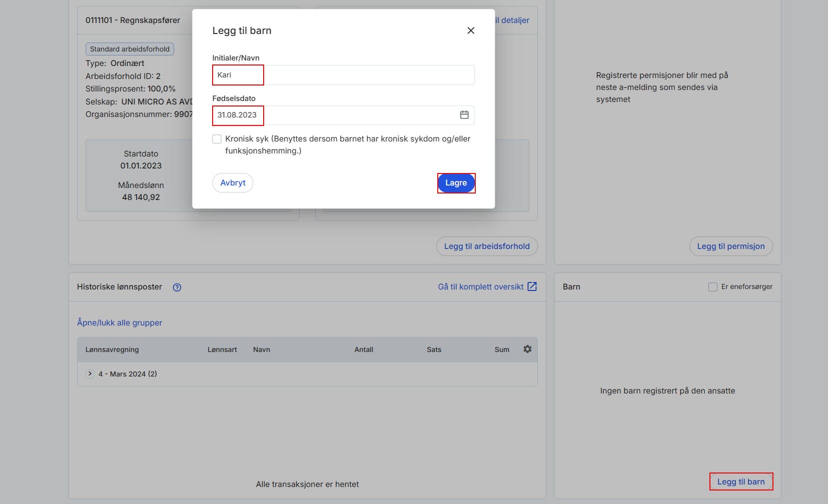Tick the Kronisk syk checkbox
828x504 pixels.
point(217,139)
